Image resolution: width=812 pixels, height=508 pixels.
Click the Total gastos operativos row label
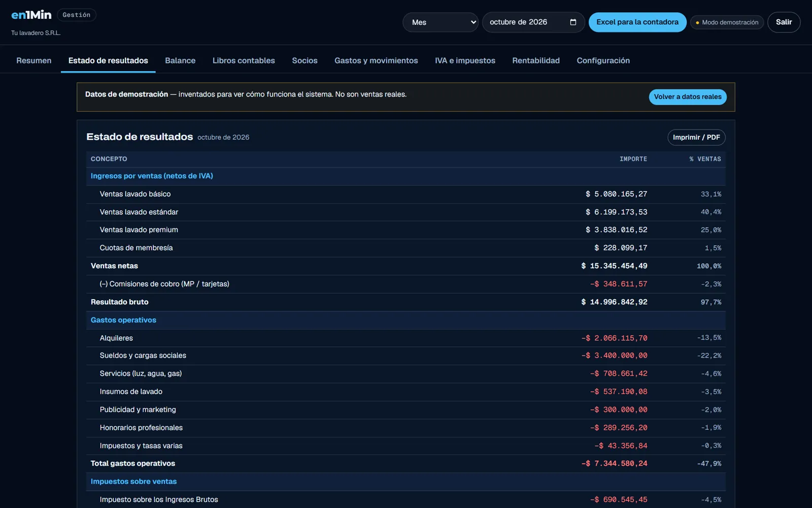[x=133, y=463]
